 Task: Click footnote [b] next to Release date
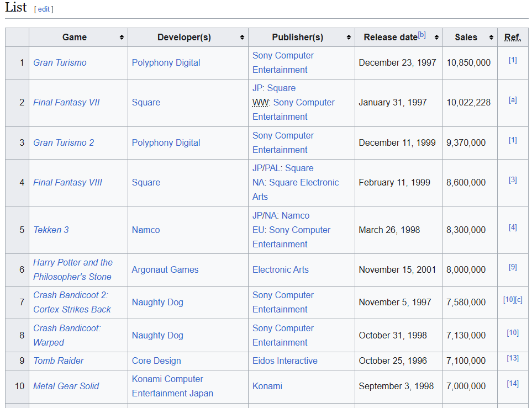422,35
